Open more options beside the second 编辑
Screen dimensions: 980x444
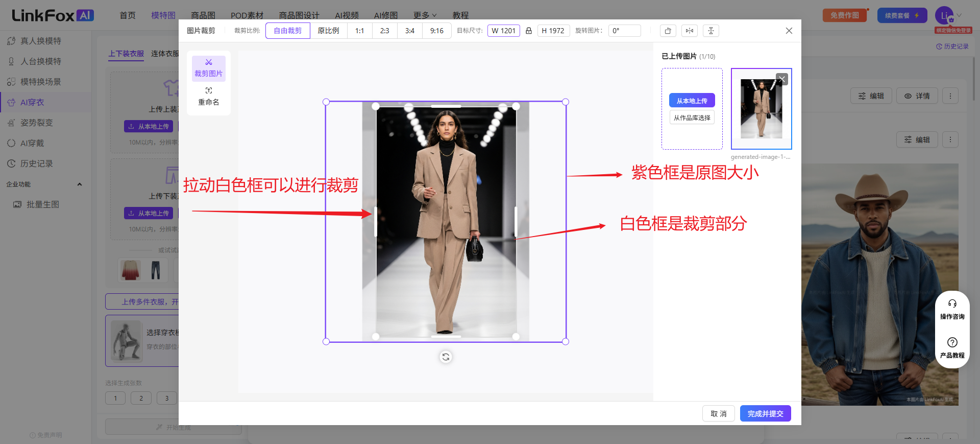(950, 139)
